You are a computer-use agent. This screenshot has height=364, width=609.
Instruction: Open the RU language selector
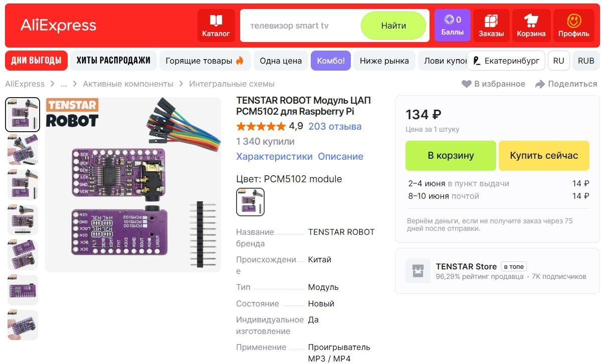[558, 61]
